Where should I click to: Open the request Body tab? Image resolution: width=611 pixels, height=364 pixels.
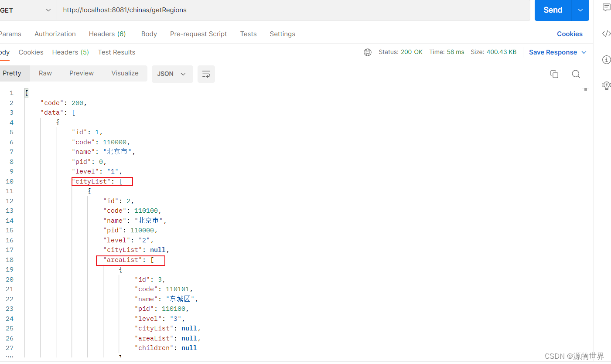(x=149, y=34)
